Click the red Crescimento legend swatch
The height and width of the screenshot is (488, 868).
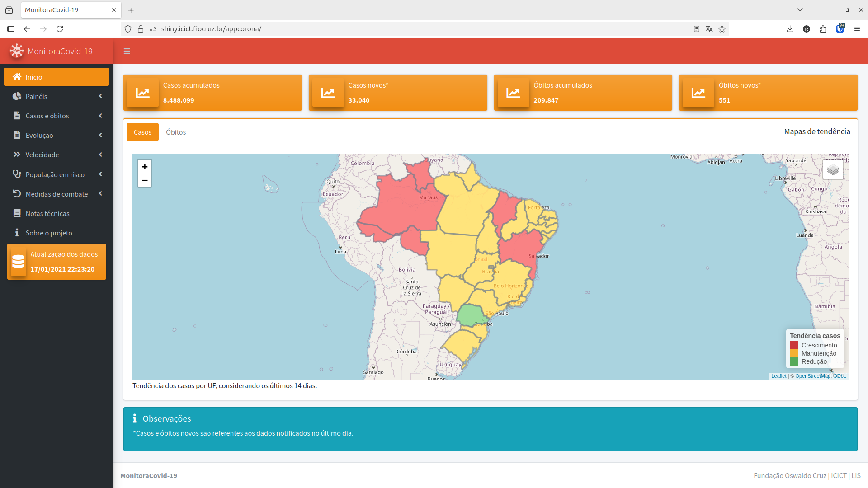[794, 345]
